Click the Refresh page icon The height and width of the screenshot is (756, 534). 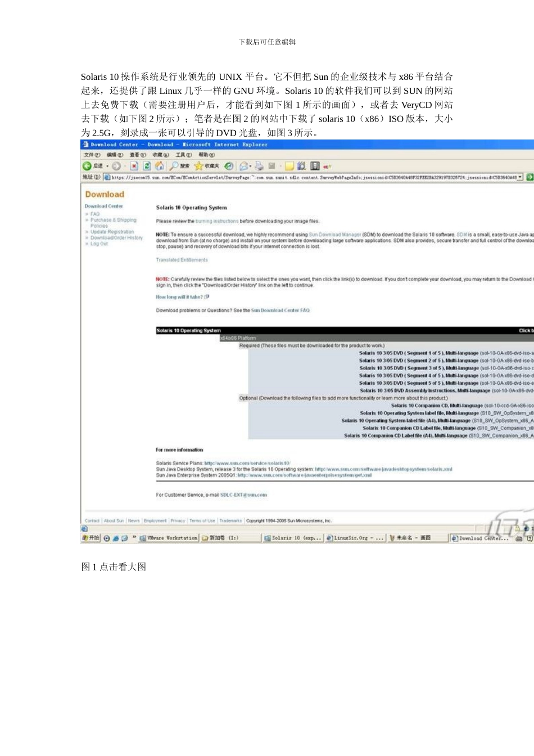[x=147, y=166]
